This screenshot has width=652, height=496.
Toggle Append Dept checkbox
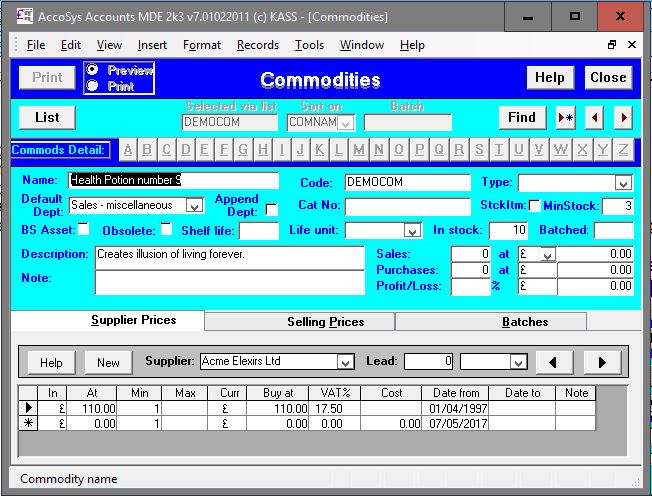pyautogui.click(x=271, y=209)
